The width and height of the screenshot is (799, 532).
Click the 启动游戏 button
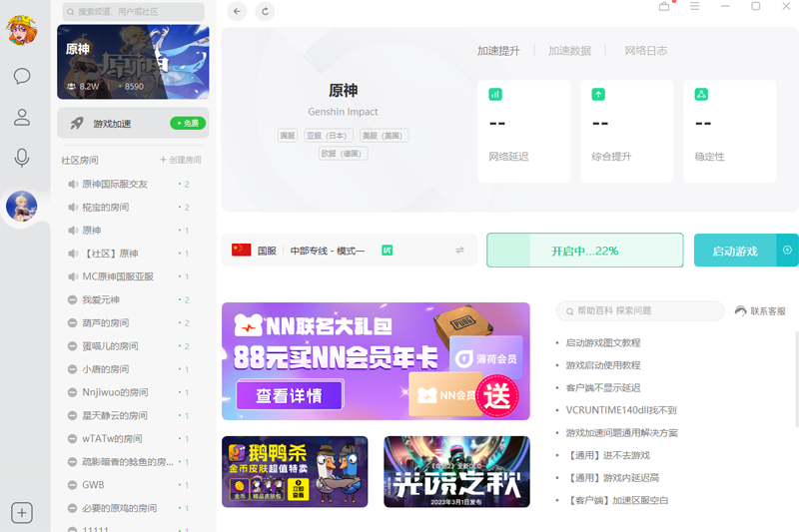tap(735, 250)
